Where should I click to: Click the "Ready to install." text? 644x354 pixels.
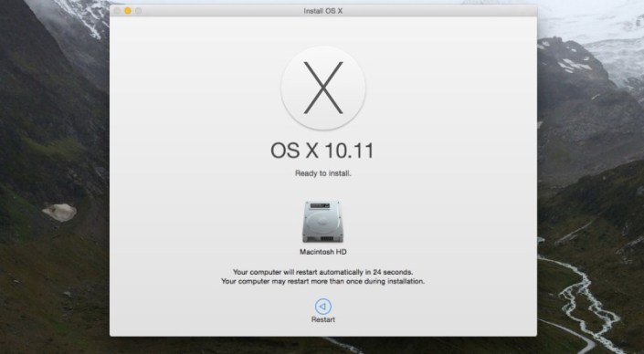[323, 173]
